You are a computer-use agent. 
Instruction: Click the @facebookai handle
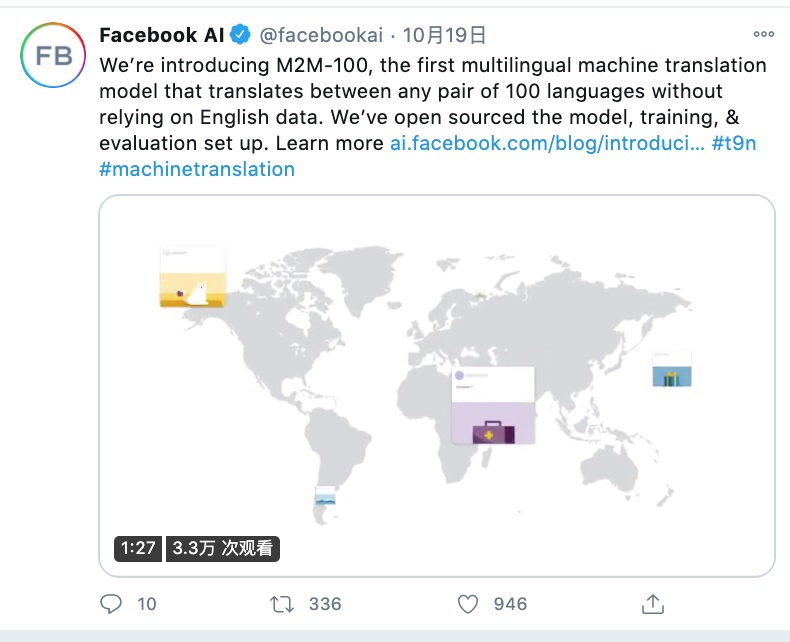click(x=321, y=36)
